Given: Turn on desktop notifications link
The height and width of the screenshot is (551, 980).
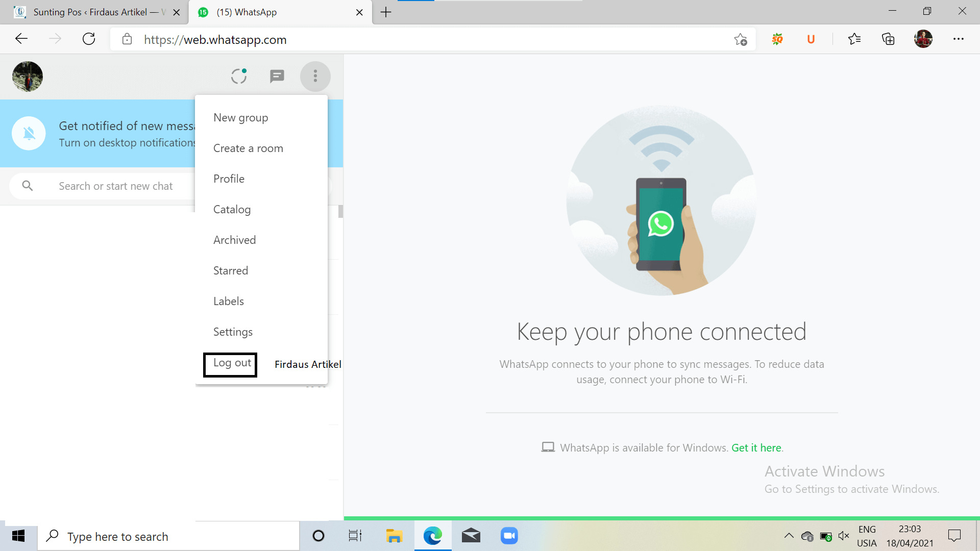Looking at the screenshot, I should 127,143.
